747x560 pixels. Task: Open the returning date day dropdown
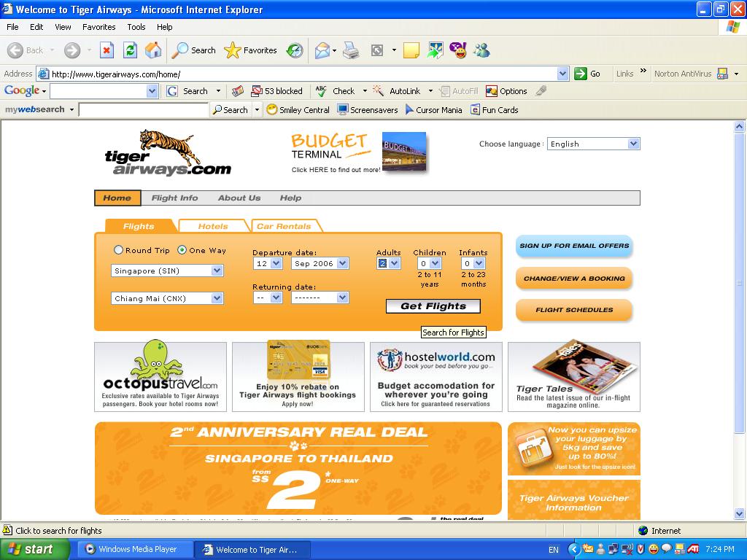pyautogui.click(x=268, y=297)
